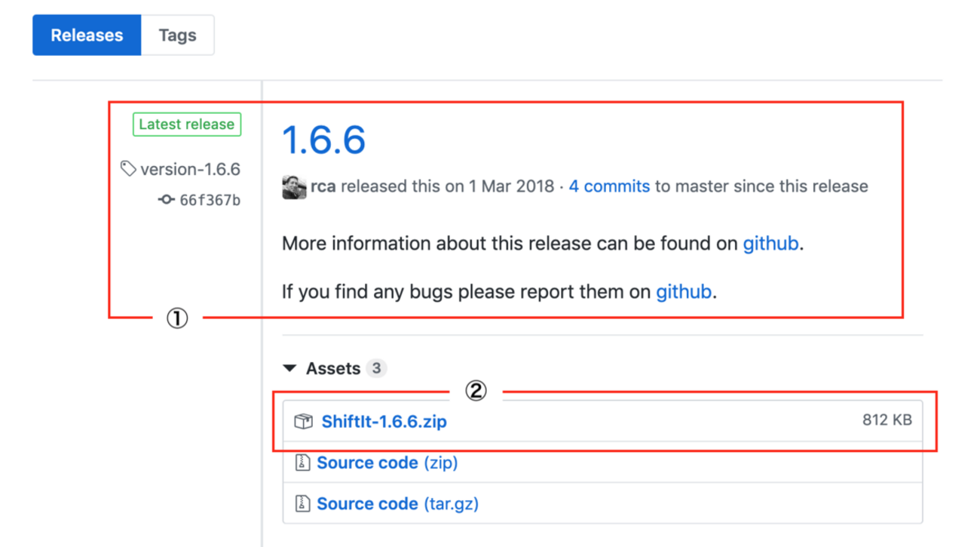Click the commit icon beside 66f367b
The width and height of the screenshot is (980, 547).
[166, 200]
